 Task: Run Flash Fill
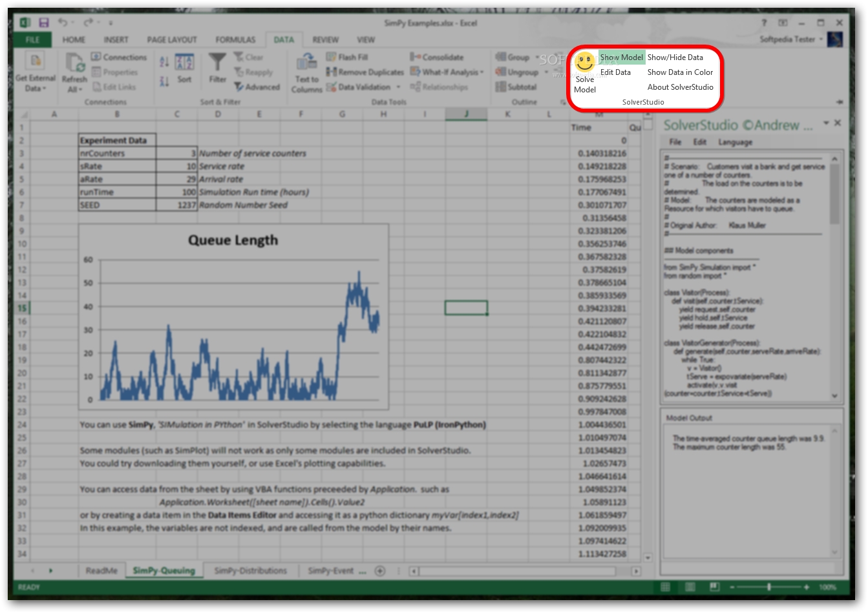click(x=347, y=57)
